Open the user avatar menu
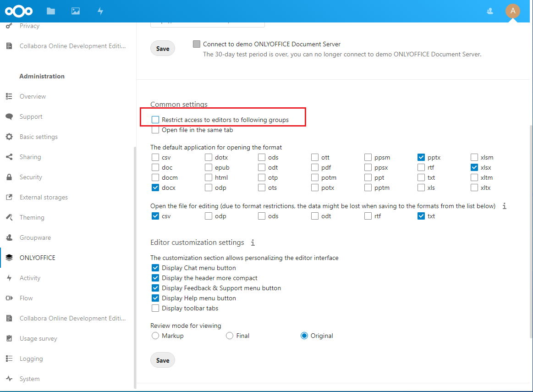Screen dimensions: 533x392 tap(512, 11)
